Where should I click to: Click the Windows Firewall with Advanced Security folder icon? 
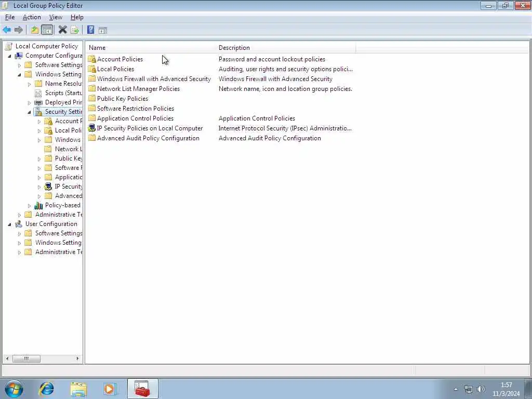coord(92,79)
